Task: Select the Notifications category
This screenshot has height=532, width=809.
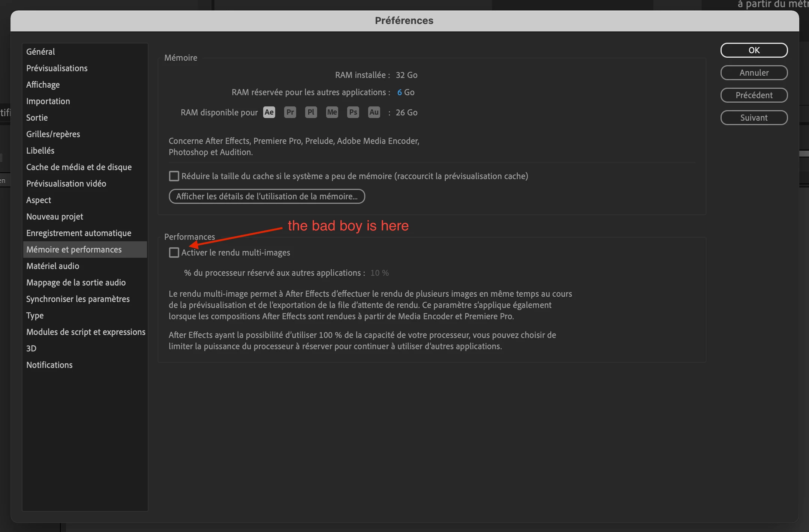Action: (49, 365)
